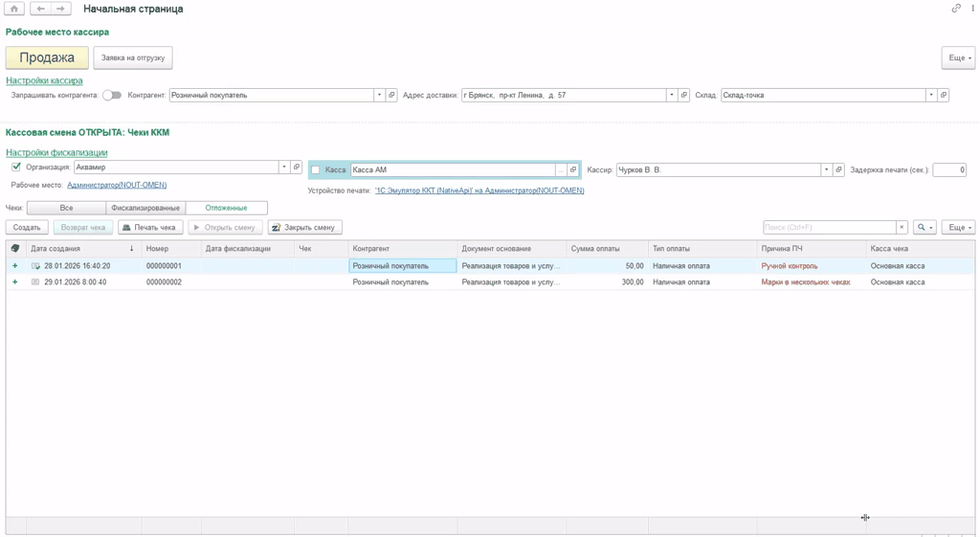Go to the home page icon
Viewport: 980px width, 537px height.
[14, 9]
